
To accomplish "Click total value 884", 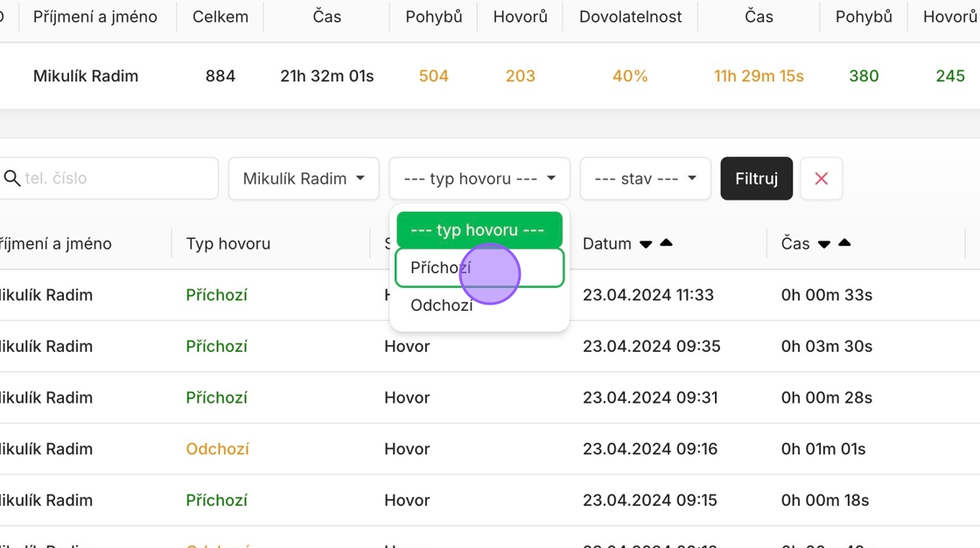I will [x=220, y=75].
